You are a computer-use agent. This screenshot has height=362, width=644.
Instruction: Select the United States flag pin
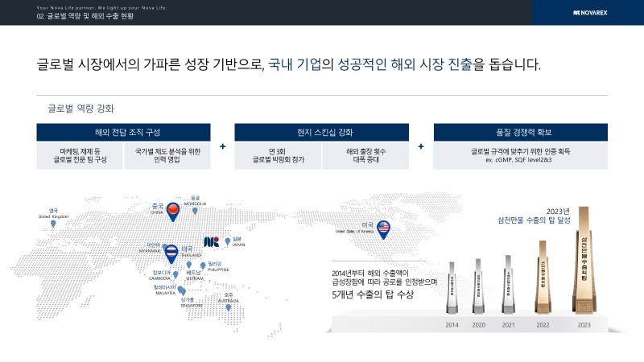(384, 228)
